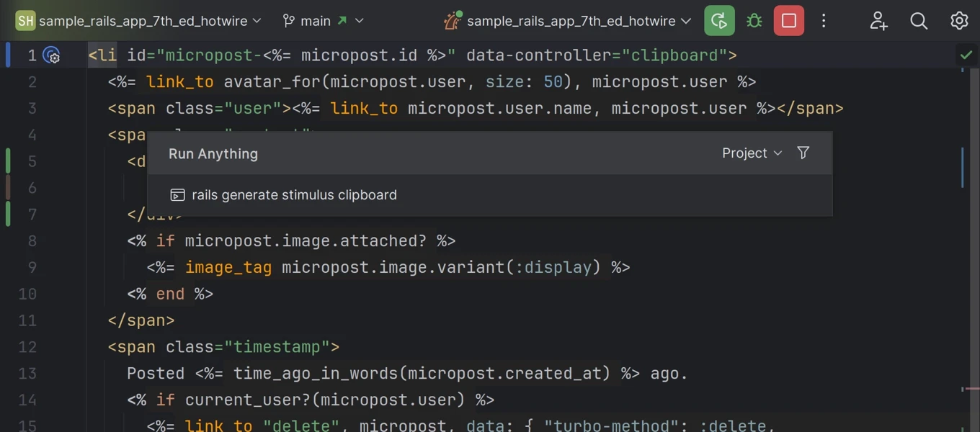980x432 pixels.
Task: Click the image_tag method on line 9
Action: (x=228, y=267)
